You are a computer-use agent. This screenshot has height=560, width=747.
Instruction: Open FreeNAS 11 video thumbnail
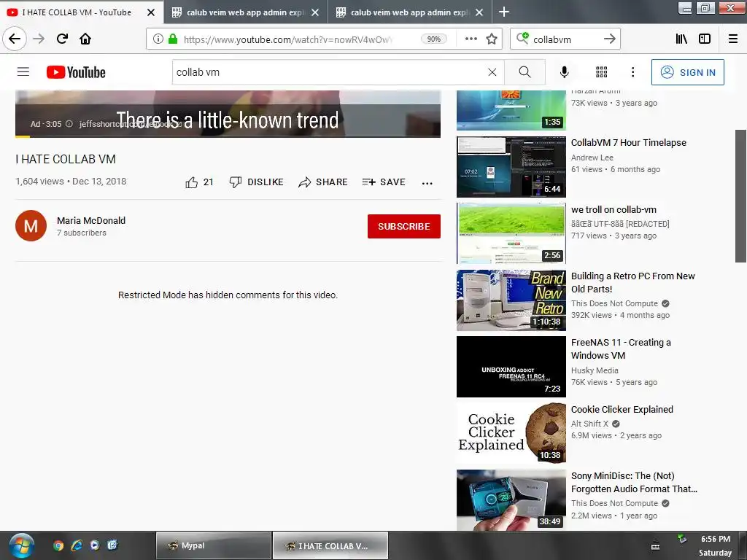point(511,367)
